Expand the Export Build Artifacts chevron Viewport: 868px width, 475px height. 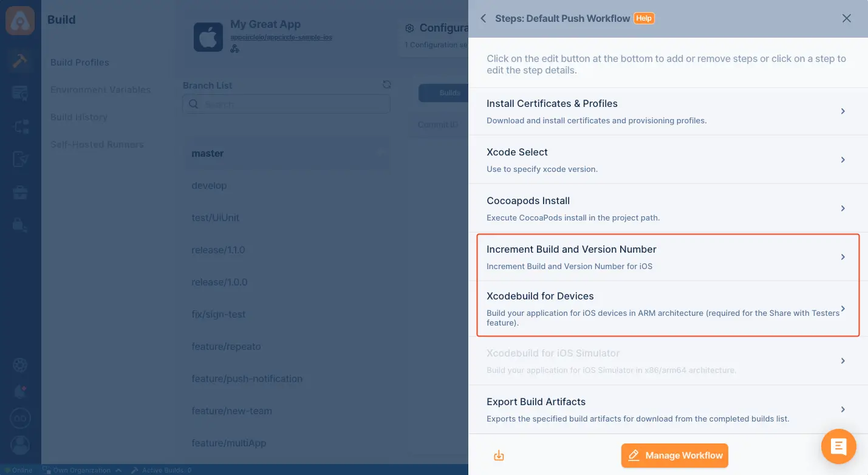(x=843, y=409)
